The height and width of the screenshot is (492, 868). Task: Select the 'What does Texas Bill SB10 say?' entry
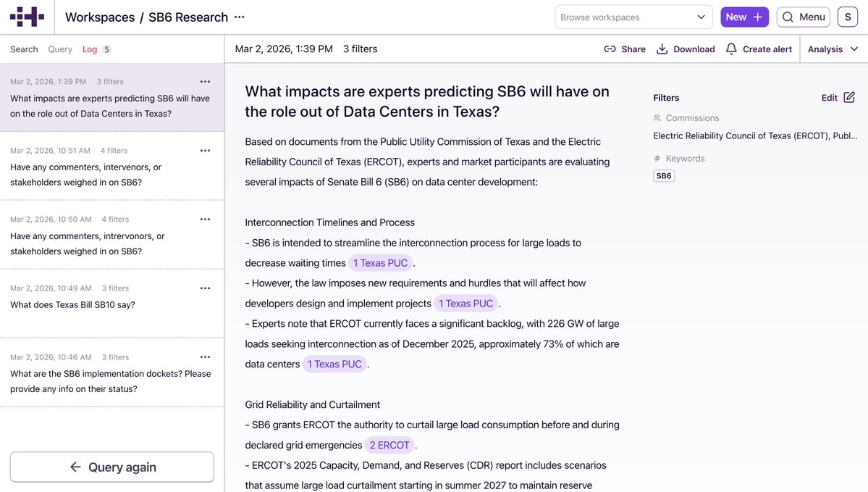(x=111, y=304)
